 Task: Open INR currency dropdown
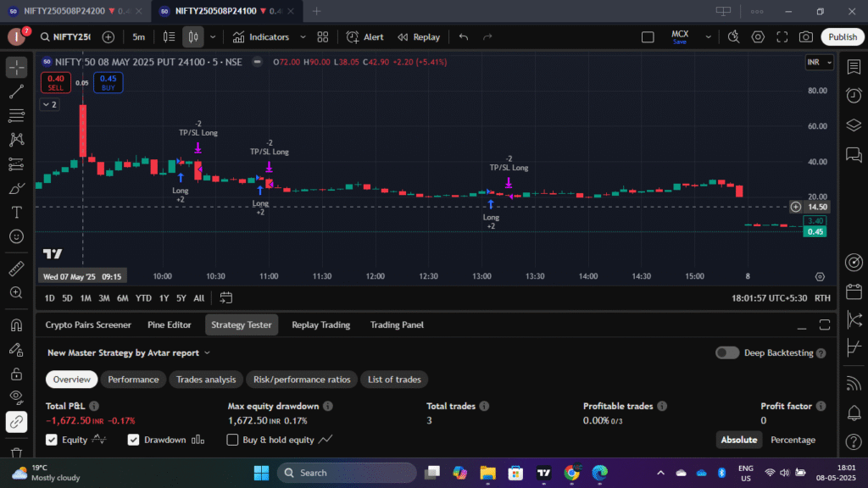pos(820,62)
